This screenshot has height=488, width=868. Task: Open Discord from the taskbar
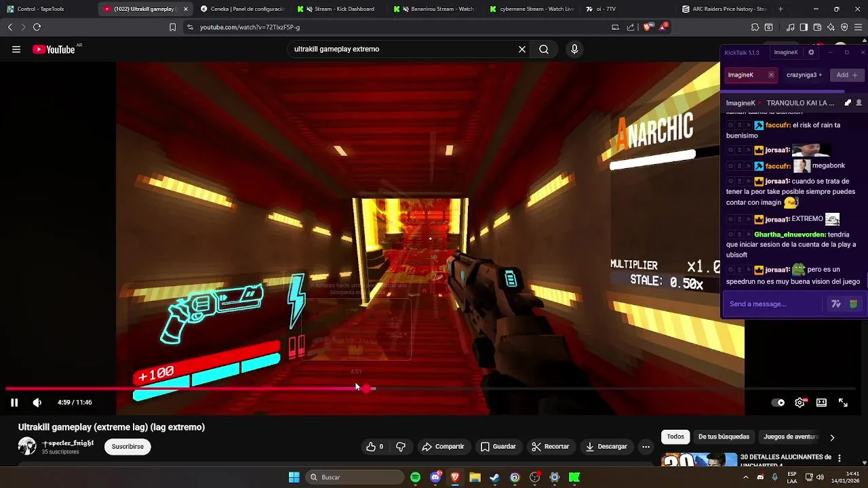point(436,477)
